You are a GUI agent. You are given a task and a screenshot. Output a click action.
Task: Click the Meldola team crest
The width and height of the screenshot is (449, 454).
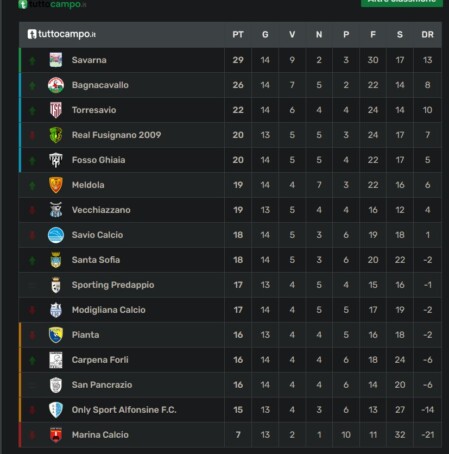[x=56, y=185]
